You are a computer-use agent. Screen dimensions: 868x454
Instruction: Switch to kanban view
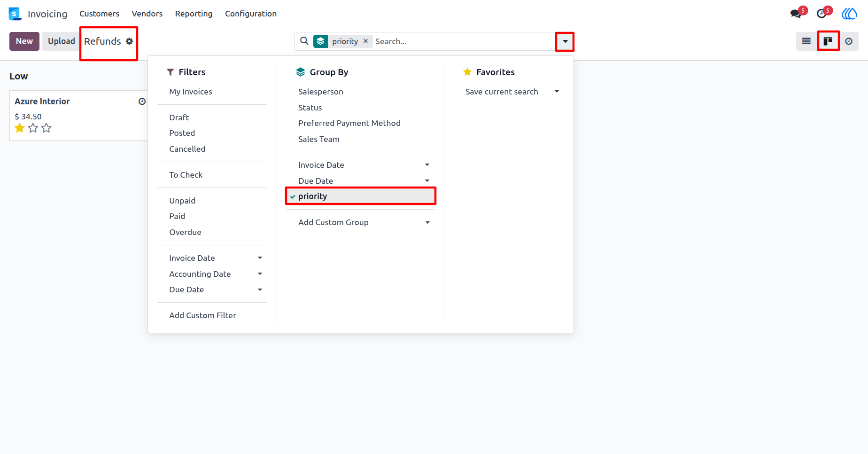pyautogui.click(x=828, y=41)
